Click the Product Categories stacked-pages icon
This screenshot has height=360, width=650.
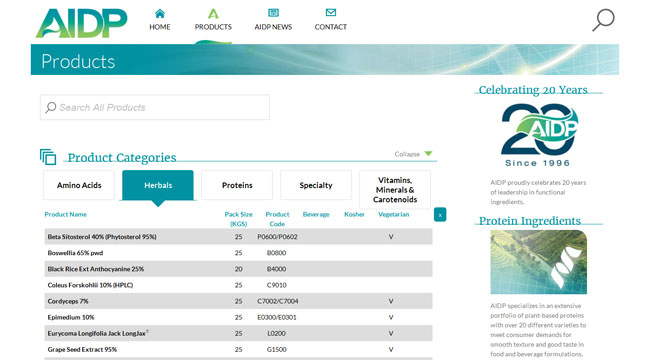[x=48, y=157]
